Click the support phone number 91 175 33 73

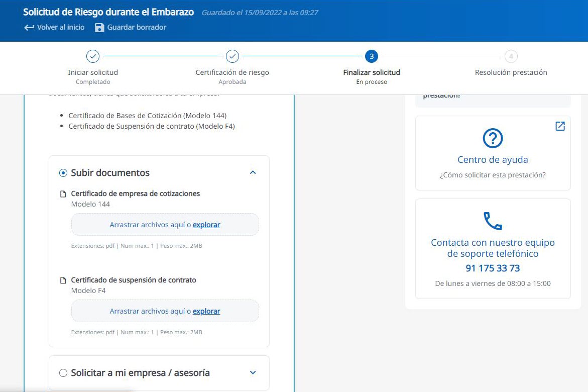tap(493, 268)
